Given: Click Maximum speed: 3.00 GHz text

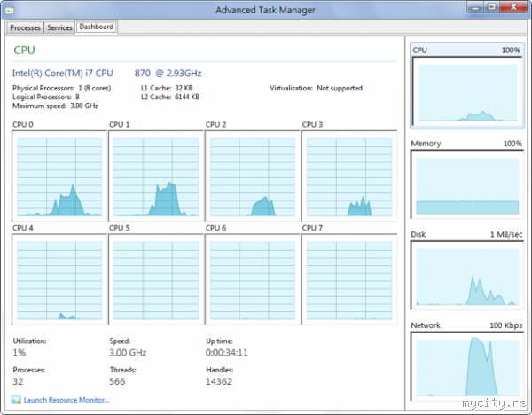Looking at the screenshot, I should point(55,106).
